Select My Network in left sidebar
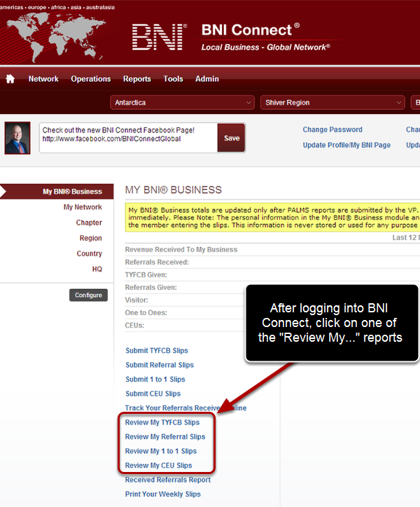Viewport: 420px width, 507px height. coord(83,207)
